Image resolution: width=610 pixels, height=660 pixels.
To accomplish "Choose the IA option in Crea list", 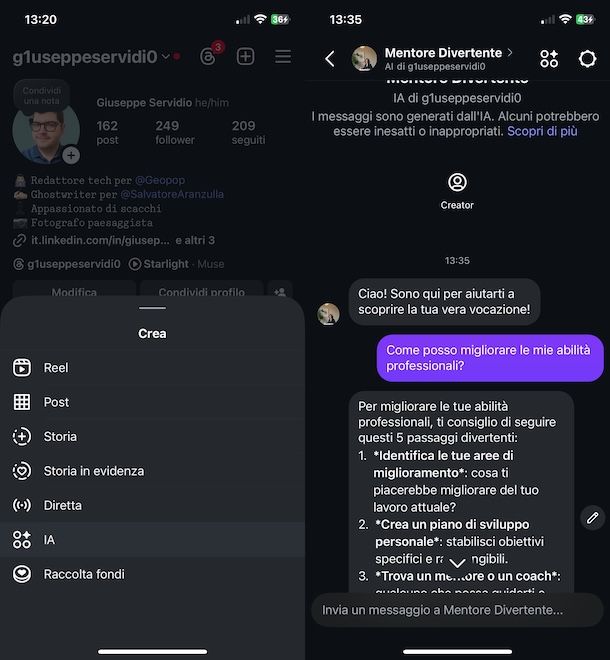I will pyautogui.click(x=152, y=540).
